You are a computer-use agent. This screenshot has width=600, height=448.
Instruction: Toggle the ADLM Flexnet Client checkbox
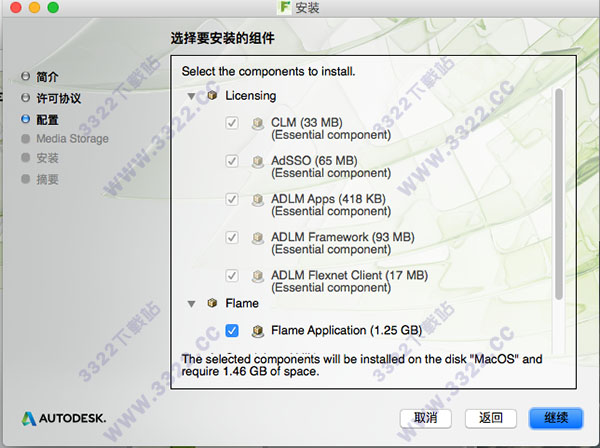click(232, 275)
